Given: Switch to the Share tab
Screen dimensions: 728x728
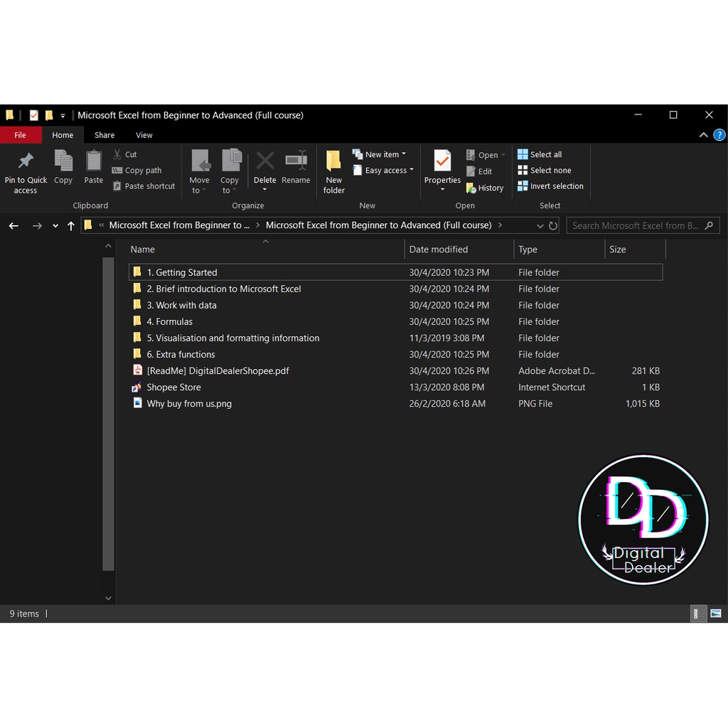Looking at the screenshot, I should click(x=105, y=135).
